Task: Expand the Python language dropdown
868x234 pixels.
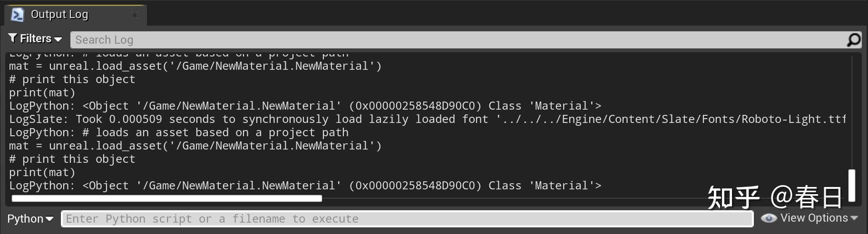Action: [x=30, y=219]
